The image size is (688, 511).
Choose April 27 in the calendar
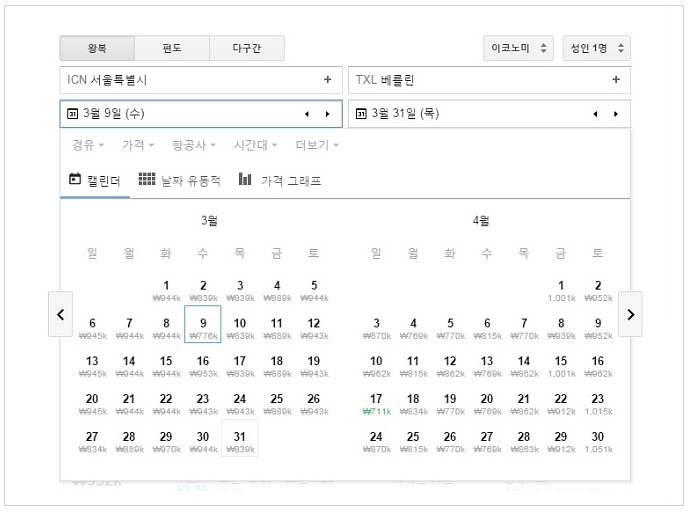487,442
